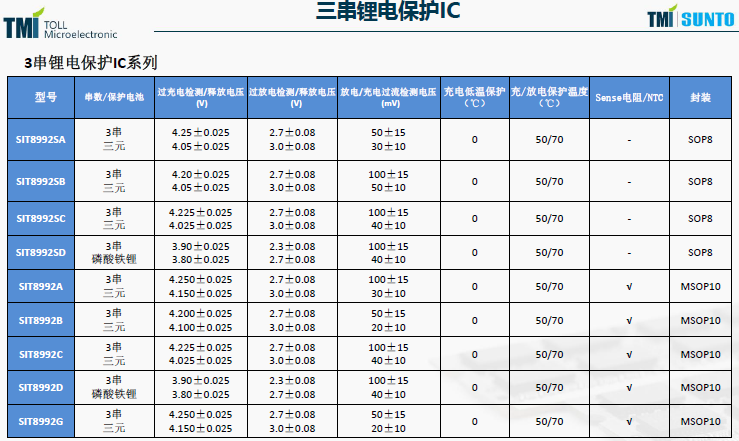This screenshot has width=739, height=441.
Task: Select the SIT8992C model cell
Action: click(x=41, y=354)
